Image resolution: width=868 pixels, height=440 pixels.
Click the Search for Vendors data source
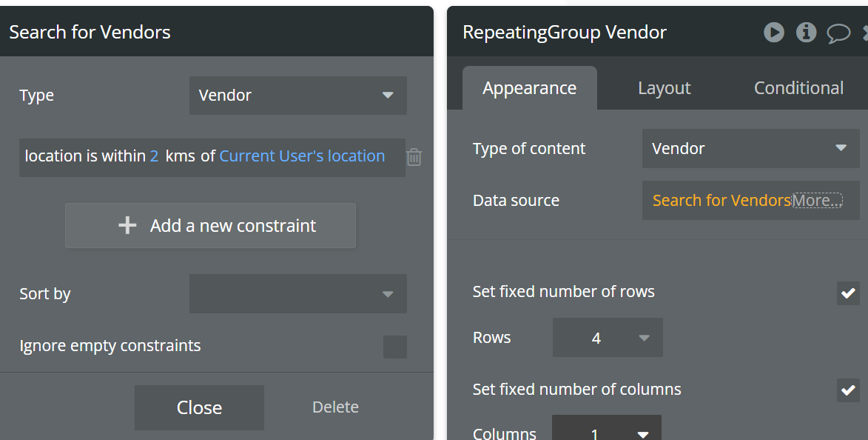click(x=721, y=201)
